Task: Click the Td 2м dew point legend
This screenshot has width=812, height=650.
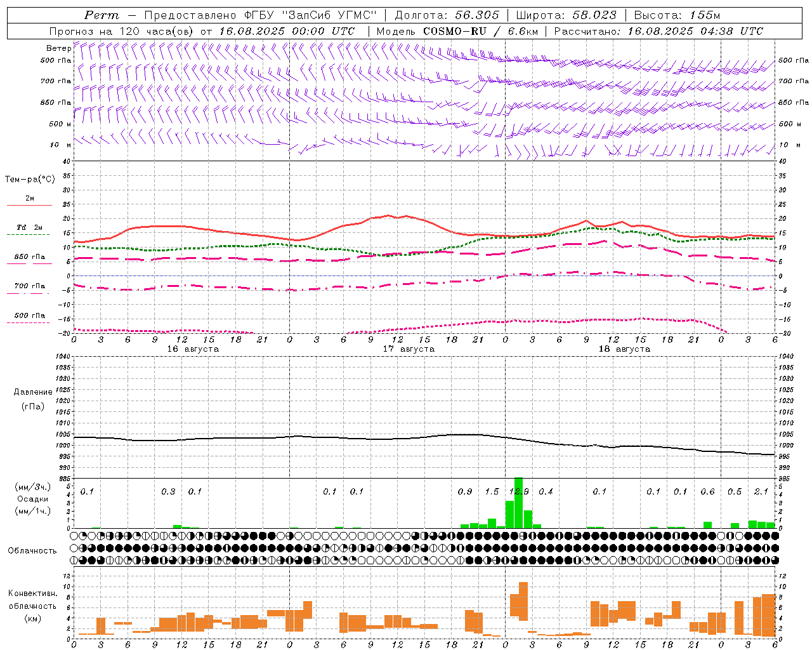Action: point(30,227)
